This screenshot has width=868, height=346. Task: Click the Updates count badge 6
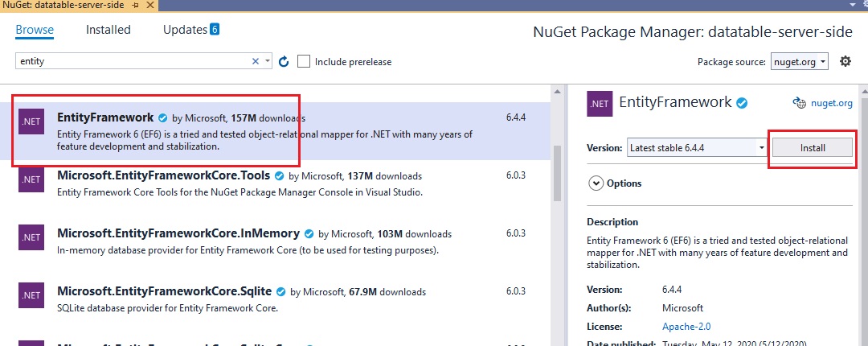[215, 30]
